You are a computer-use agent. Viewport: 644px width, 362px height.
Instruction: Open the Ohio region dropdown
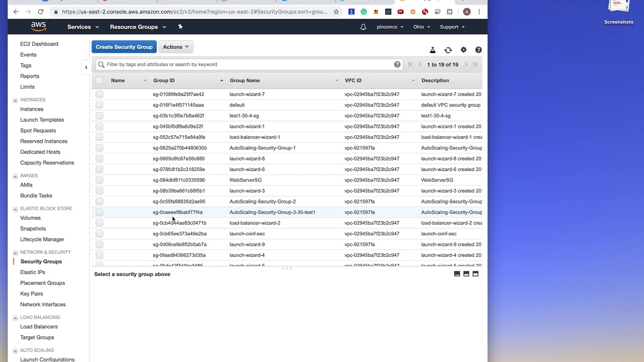pos(422,27)
